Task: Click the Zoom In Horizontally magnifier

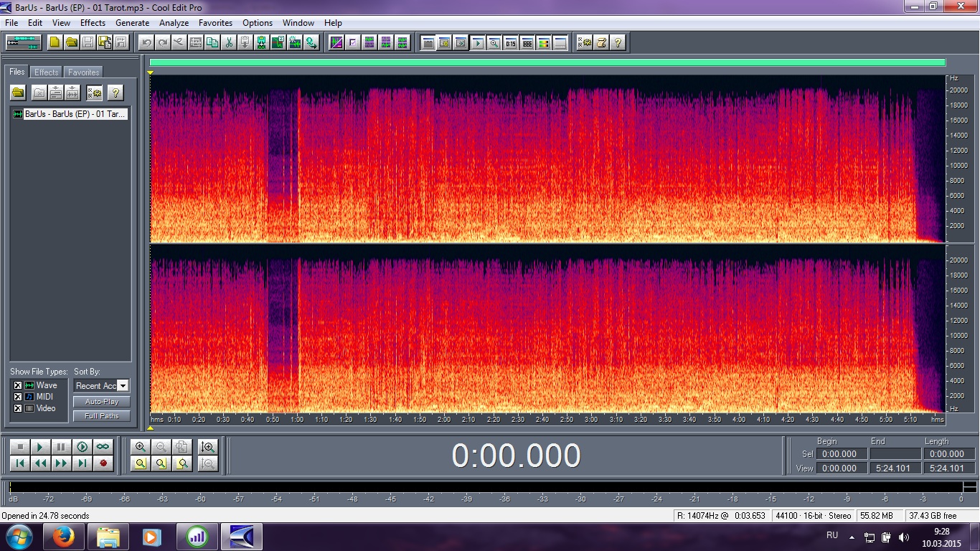Action: click(x=141, y=447)
